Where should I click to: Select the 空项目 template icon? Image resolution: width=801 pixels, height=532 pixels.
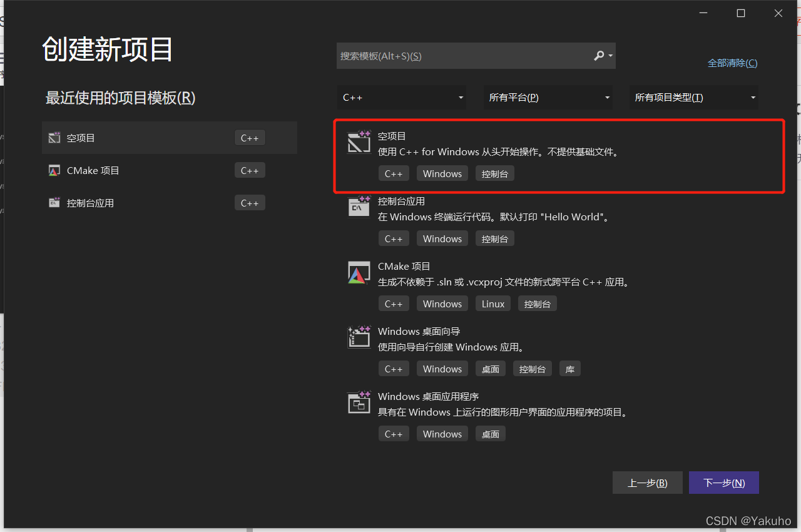pyautogui.click(x=359, y=142)
